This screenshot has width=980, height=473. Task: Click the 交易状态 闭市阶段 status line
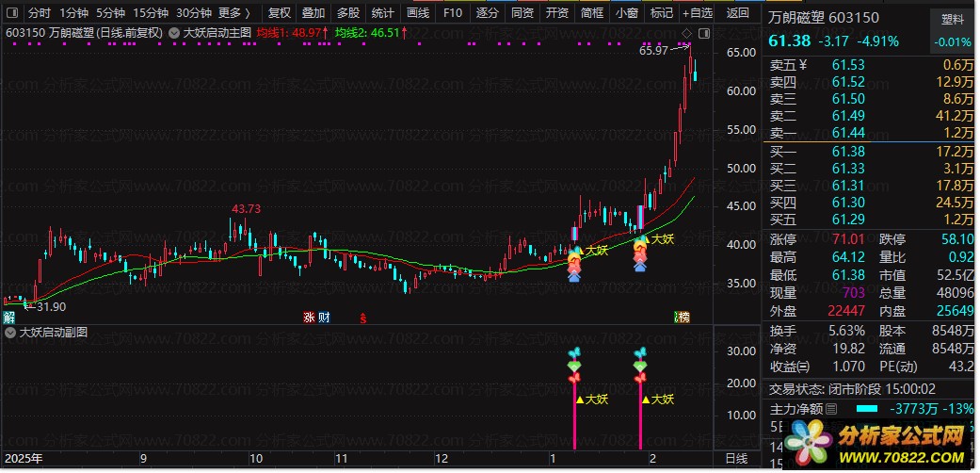click(x=852, y=389)
